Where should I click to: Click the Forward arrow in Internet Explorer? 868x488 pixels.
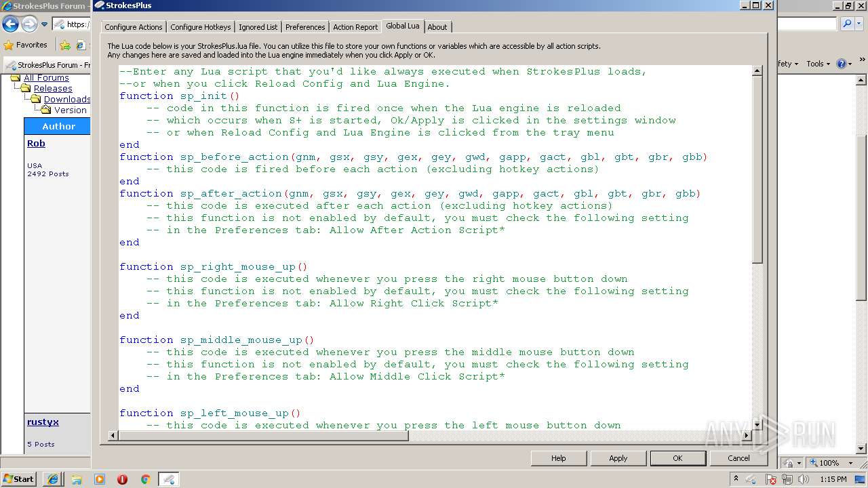tap(29, 24)
